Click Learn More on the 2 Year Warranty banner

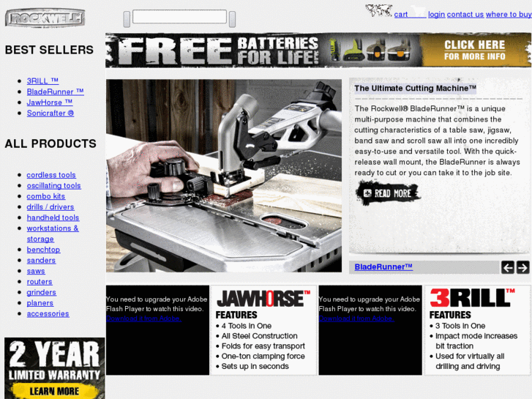54,391
